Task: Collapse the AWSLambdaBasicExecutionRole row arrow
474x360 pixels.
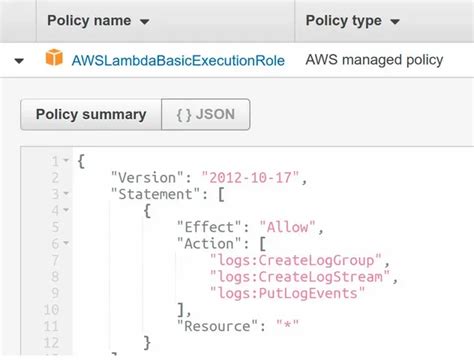Action: tap(19, 61)
